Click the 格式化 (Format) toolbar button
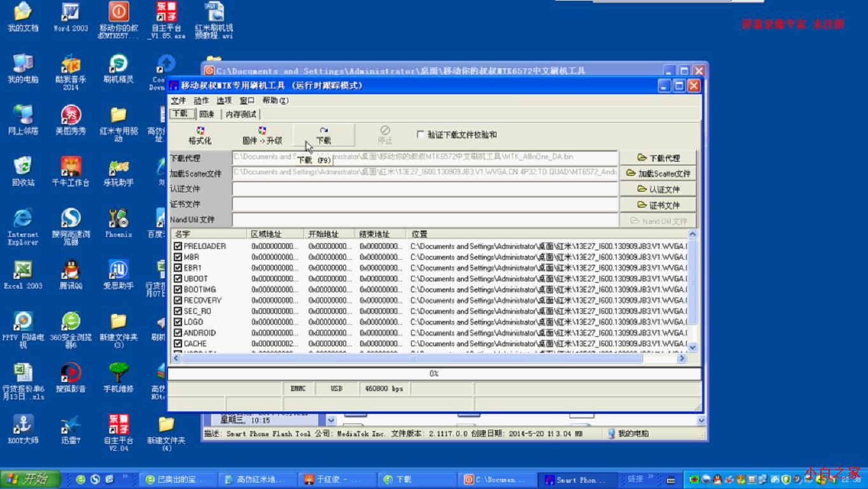 200,135
